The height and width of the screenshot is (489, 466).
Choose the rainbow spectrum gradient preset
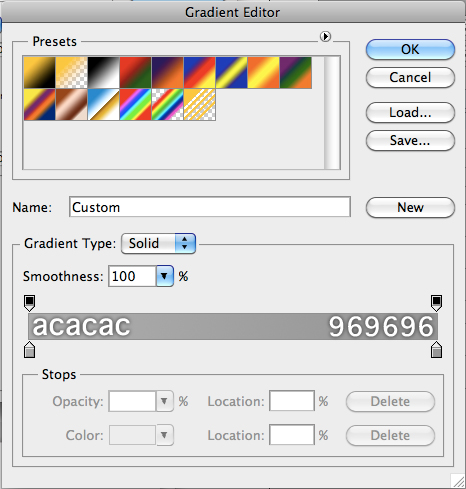click(135, 105)
